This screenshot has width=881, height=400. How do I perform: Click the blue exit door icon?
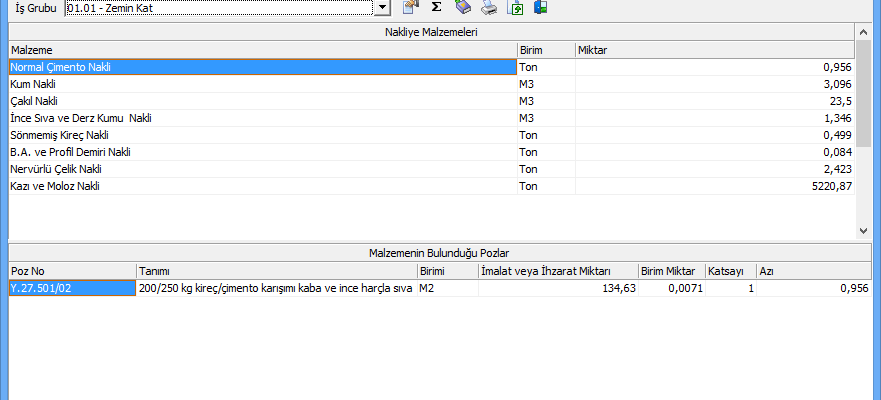(541, 8)
